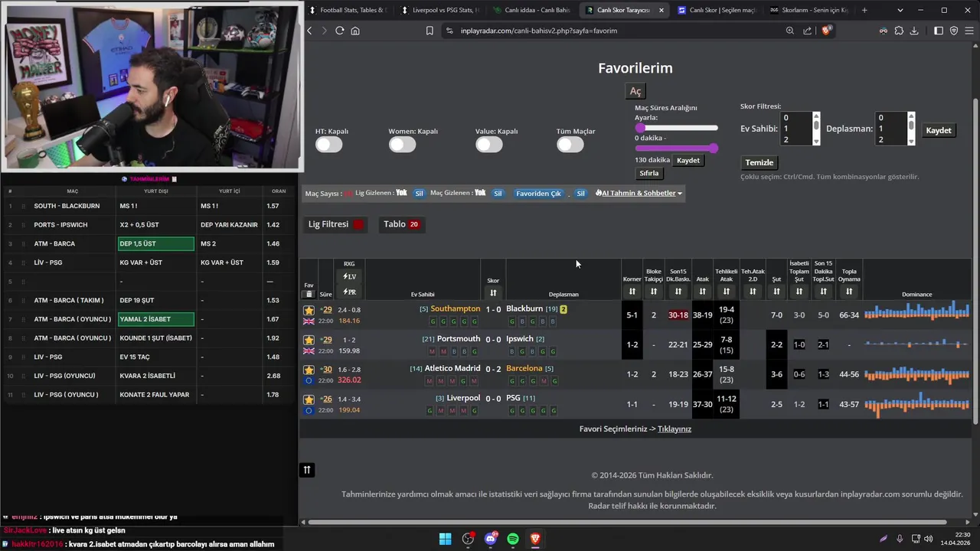Screen dimensions: 980x551
Task: Click the Favoriden Çık button
Action: click(x=538, y=194)
